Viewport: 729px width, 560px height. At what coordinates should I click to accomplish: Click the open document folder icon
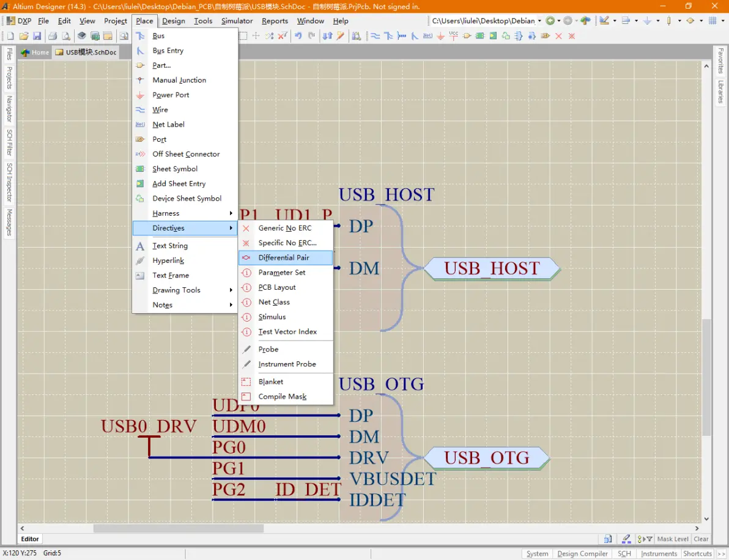click(24, 36)
